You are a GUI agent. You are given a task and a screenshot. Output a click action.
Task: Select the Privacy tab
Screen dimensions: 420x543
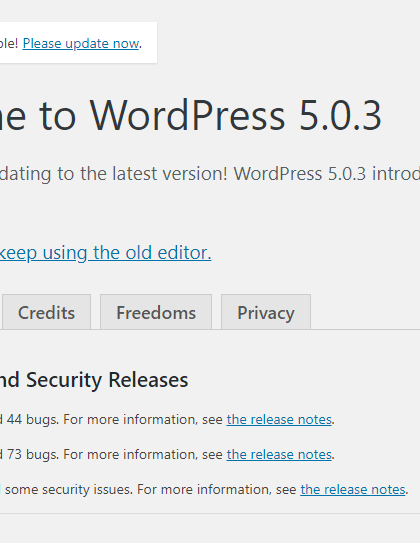point(266,312)
